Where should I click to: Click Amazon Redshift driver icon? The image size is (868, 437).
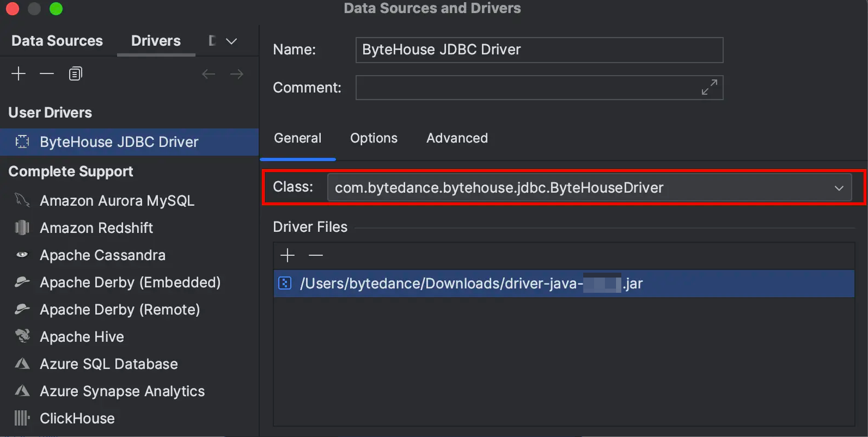[x=22, y=227]
